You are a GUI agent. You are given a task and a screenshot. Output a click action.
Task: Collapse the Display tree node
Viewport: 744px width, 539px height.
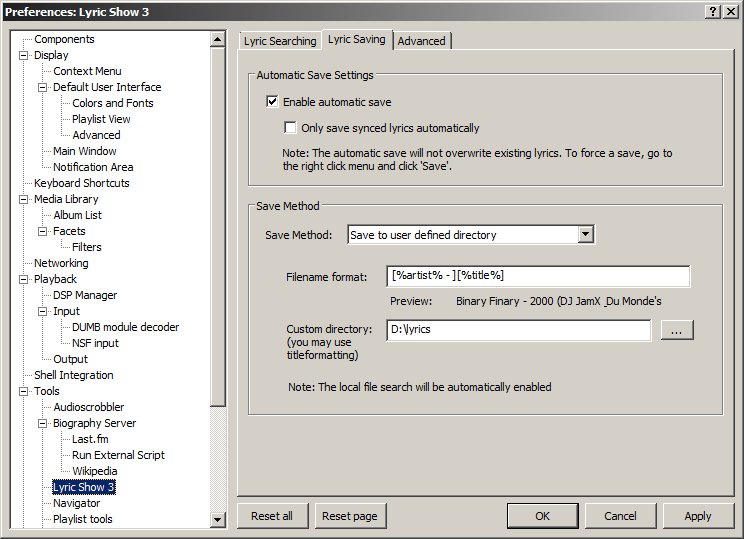[24, 56]
